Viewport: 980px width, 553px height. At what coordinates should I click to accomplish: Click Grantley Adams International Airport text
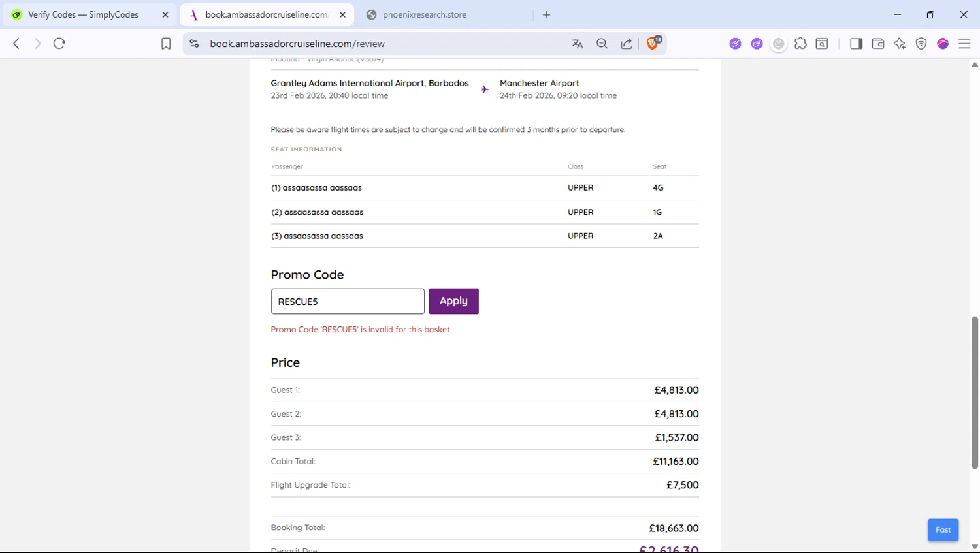point(370,83)
